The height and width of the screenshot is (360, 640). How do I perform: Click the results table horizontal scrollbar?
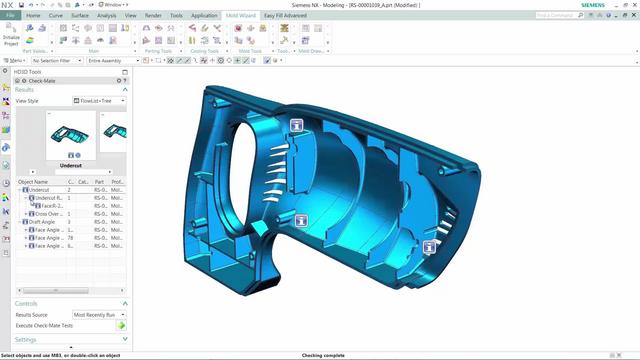[x=56, y=291]
